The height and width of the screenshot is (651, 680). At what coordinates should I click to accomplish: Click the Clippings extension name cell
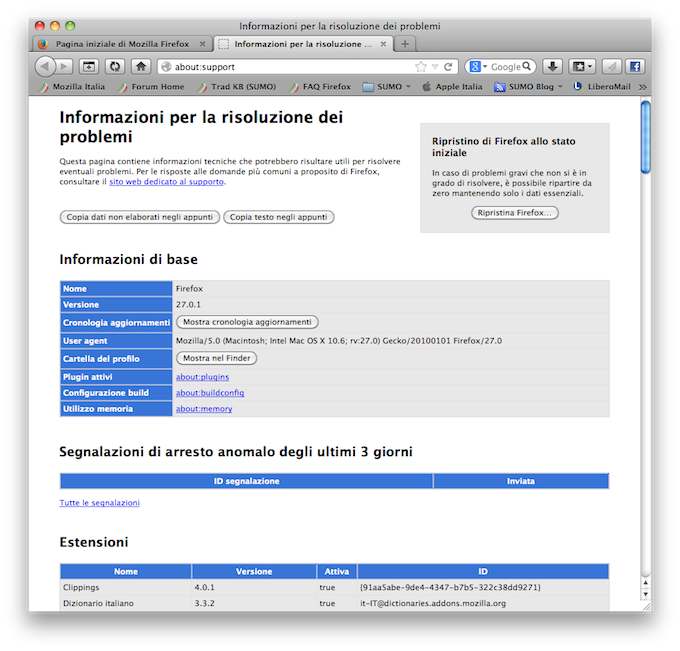pos(126,587)
